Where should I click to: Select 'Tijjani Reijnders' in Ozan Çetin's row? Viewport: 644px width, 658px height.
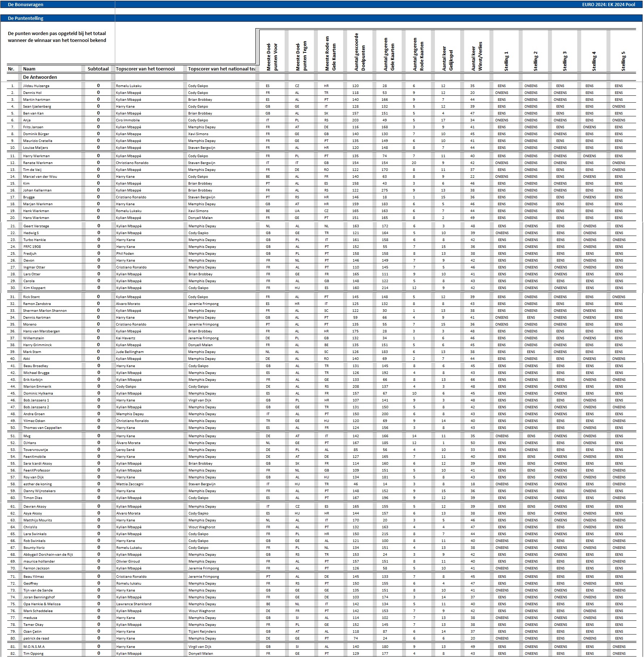[x=202, y=632]
